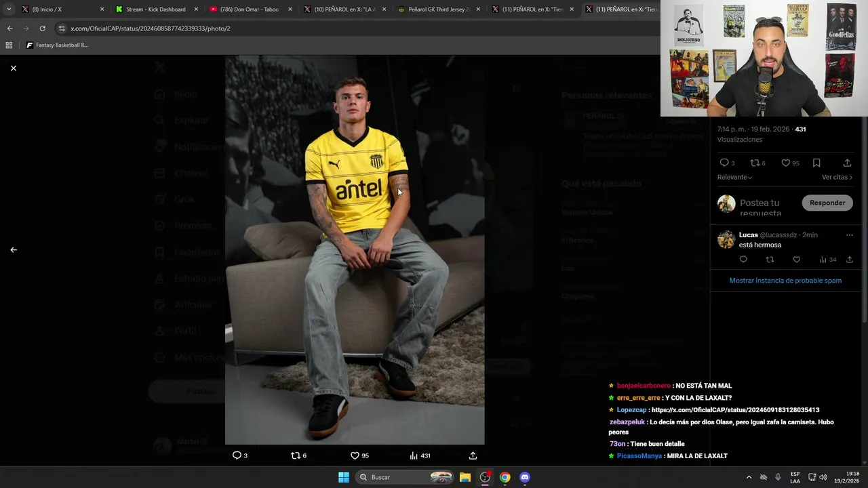Click the site information icon in address bar
This screenshot has height=488, width=868.
[62, 28]
